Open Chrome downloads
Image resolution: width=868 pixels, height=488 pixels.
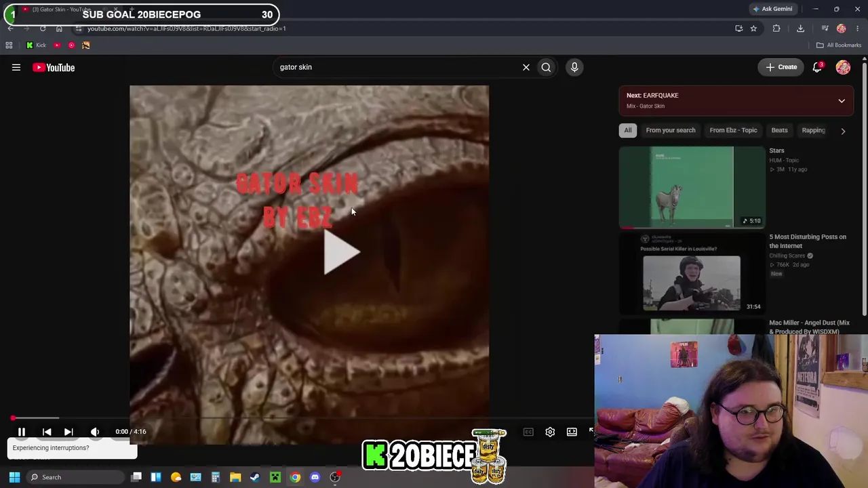point(800,28)
